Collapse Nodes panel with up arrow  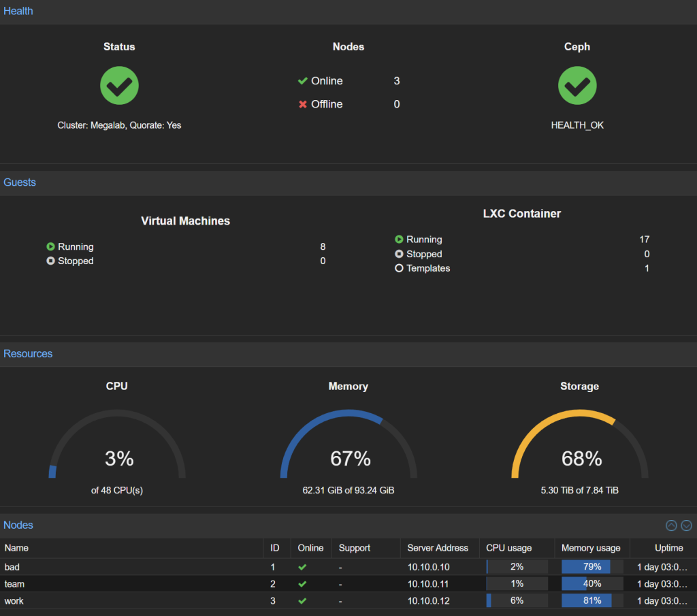[x=671, y=525]
